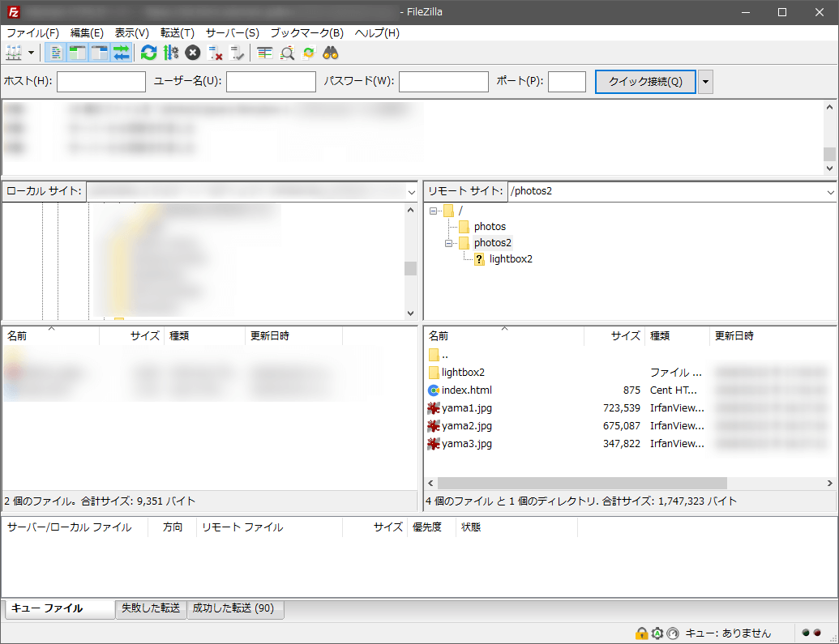Open the binoculars file search

point(330,53)
